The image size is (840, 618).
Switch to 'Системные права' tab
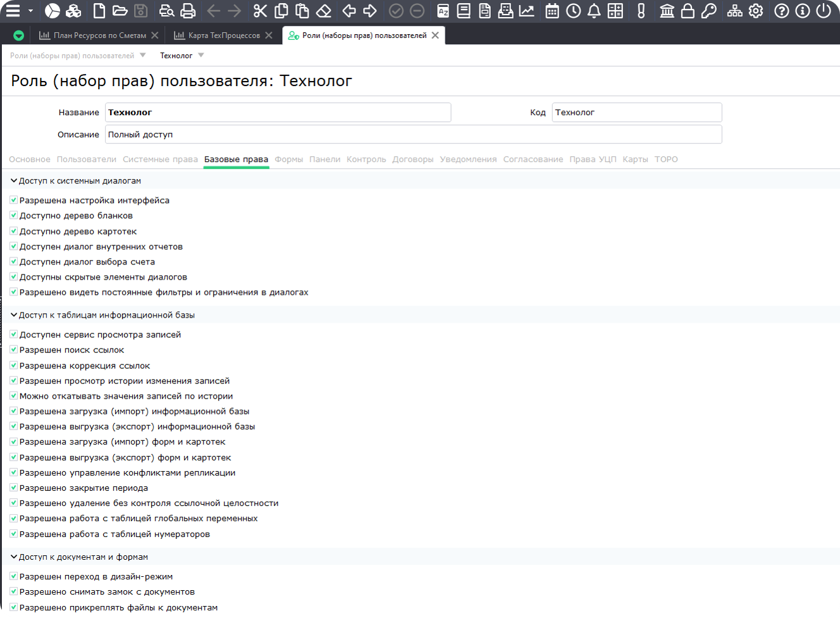[x=160, y=159]
